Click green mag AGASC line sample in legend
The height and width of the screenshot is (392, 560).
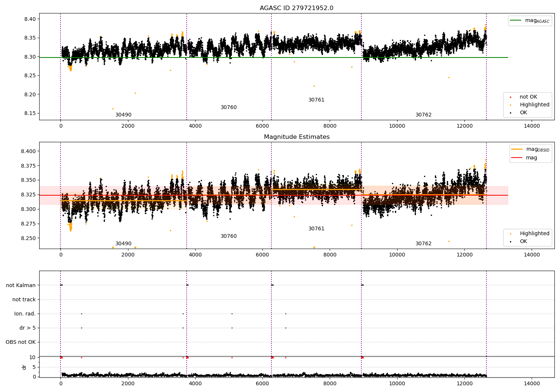coord(516,21)
